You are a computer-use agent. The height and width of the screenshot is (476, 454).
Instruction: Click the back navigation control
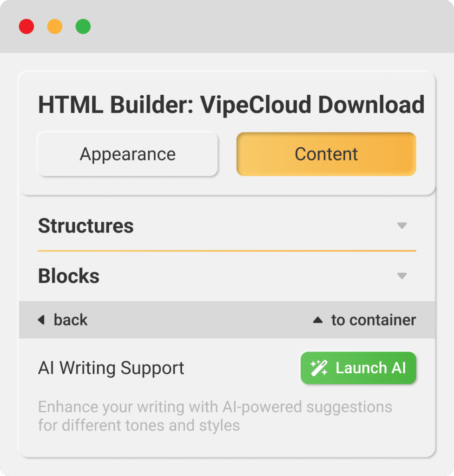pos(62,320)
